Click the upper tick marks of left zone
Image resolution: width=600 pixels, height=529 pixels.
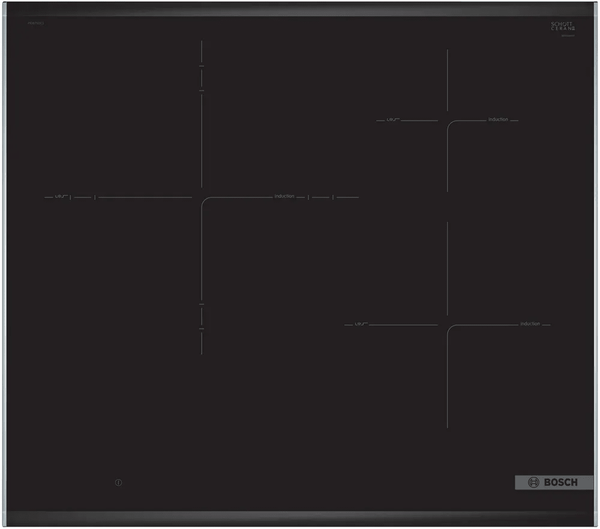pos(201,78)
